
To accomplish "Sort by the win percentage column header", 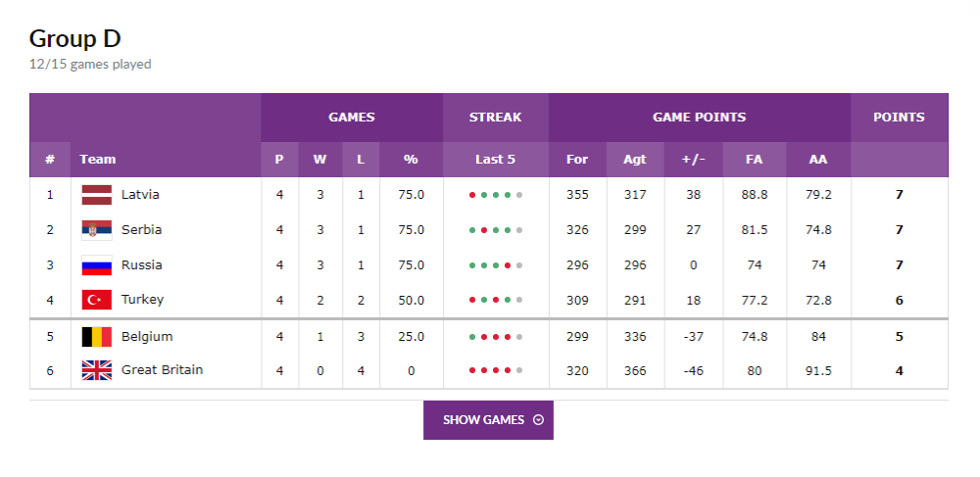I will point(411,160).
